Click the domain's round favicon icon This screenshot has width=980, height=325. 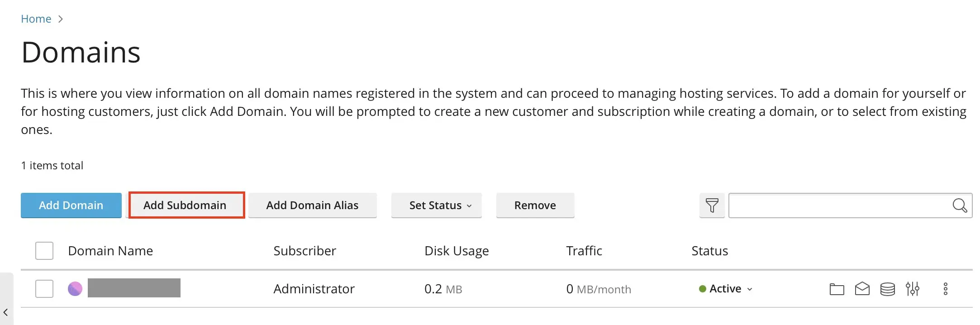pyautogui.click(x=75, y=289)
